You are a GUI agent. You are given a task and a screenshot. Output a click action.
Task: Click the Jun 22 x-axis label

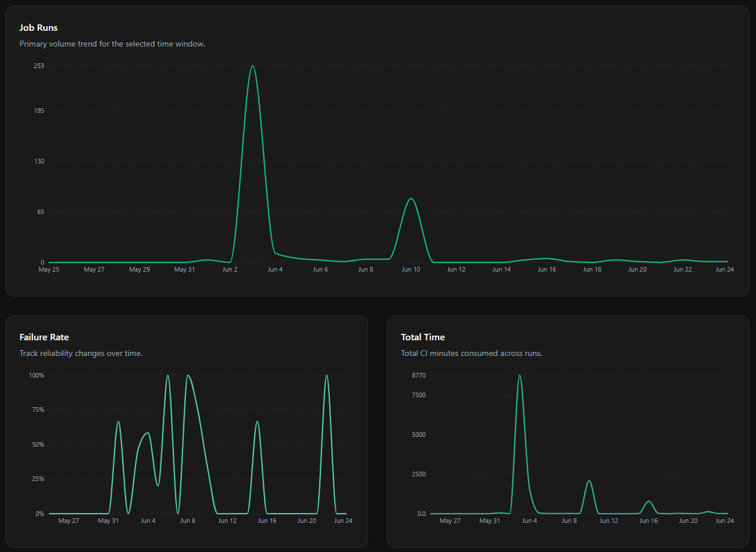[683, 269]
